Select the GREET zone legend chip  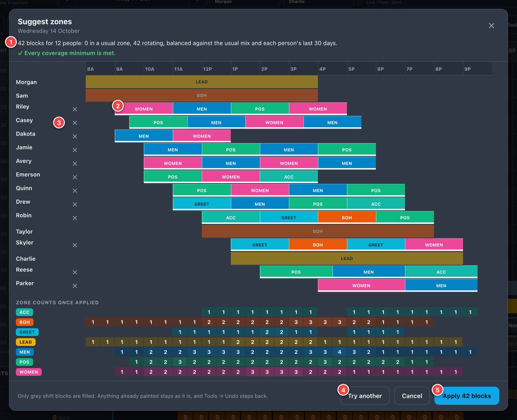click(27, 332)
